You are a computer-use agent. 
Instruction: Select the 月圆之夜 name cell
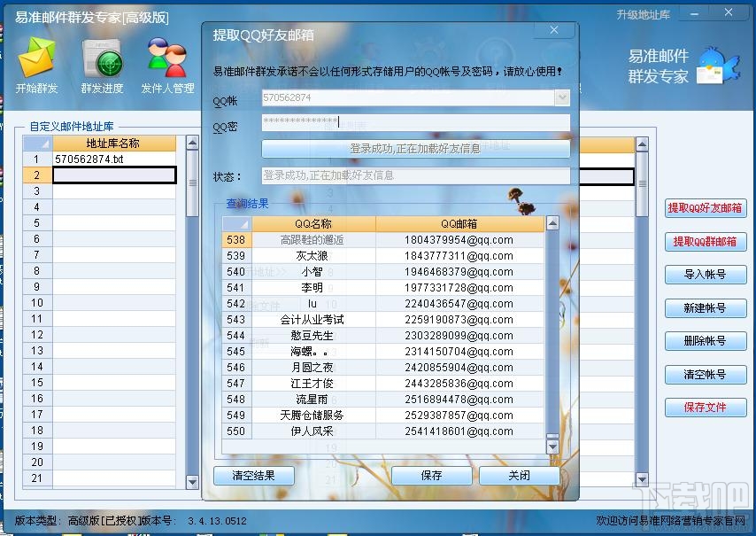pyautogui.click(x=313, y=367)
